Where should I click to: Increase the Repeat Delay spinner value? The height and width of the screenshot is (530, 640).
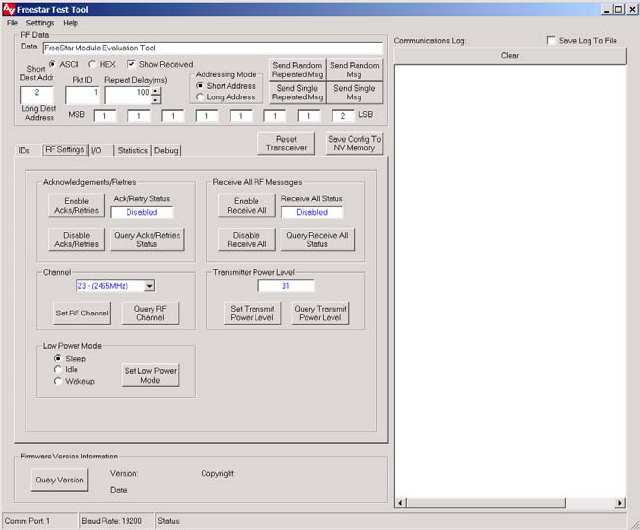pos(157,90)
